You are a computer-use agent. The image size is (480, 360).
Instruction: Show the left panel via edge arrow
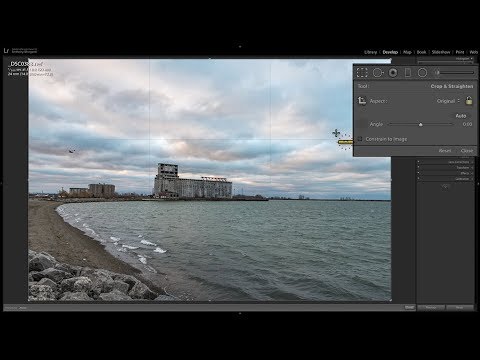(1, 183)
